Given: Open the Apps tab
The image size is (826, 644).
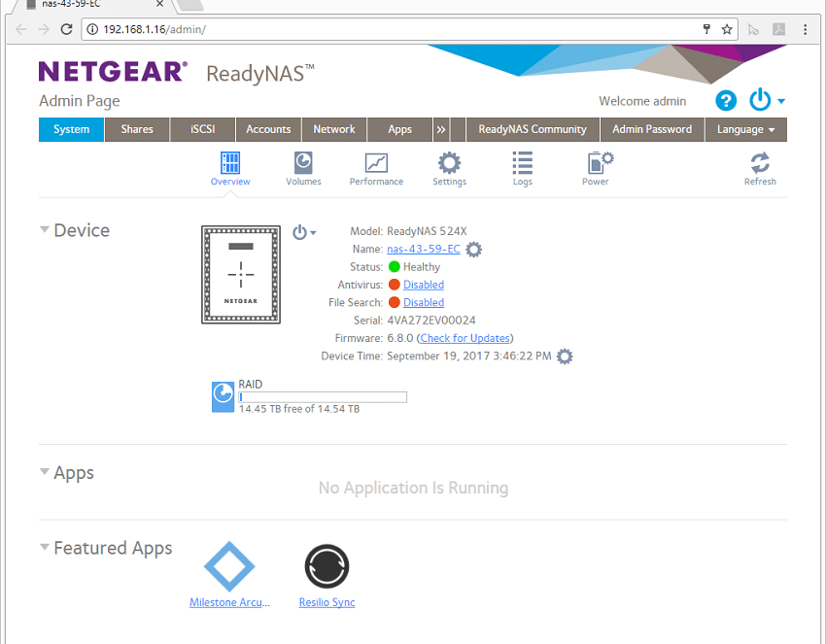Looking at the screenshot, I should click(x=399, y=129).
